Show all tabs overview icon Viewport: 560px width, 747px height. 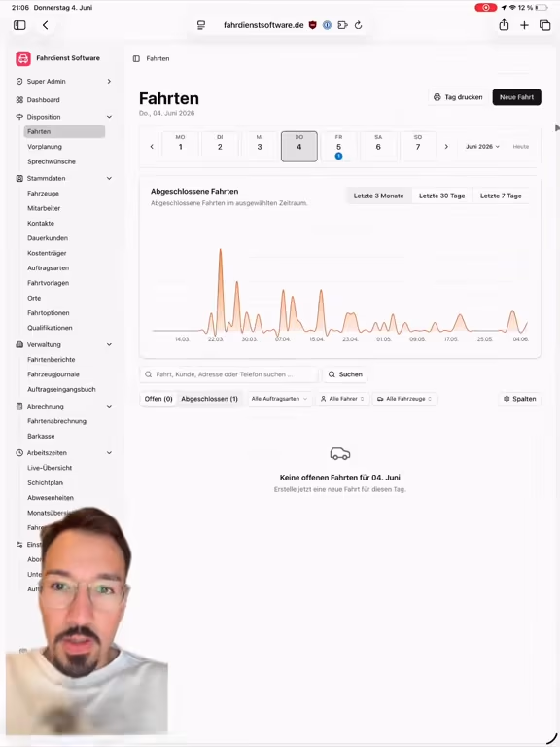click(544, 25)
